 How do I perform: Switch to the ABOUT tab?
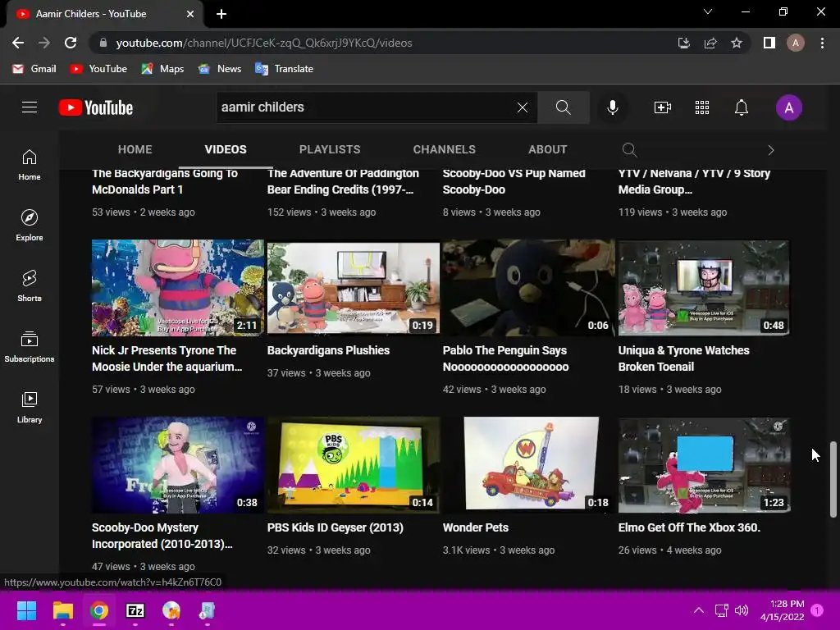[547, 149]
